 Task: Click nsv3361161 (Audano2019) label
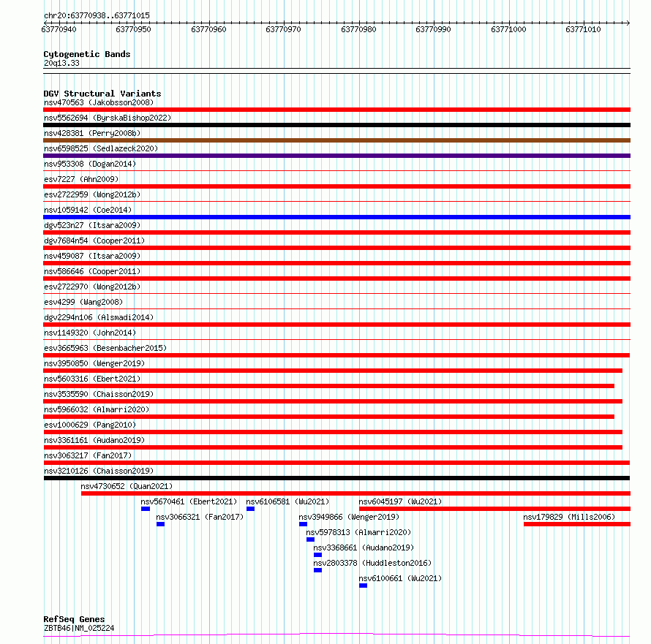click(x=94, y=440)
